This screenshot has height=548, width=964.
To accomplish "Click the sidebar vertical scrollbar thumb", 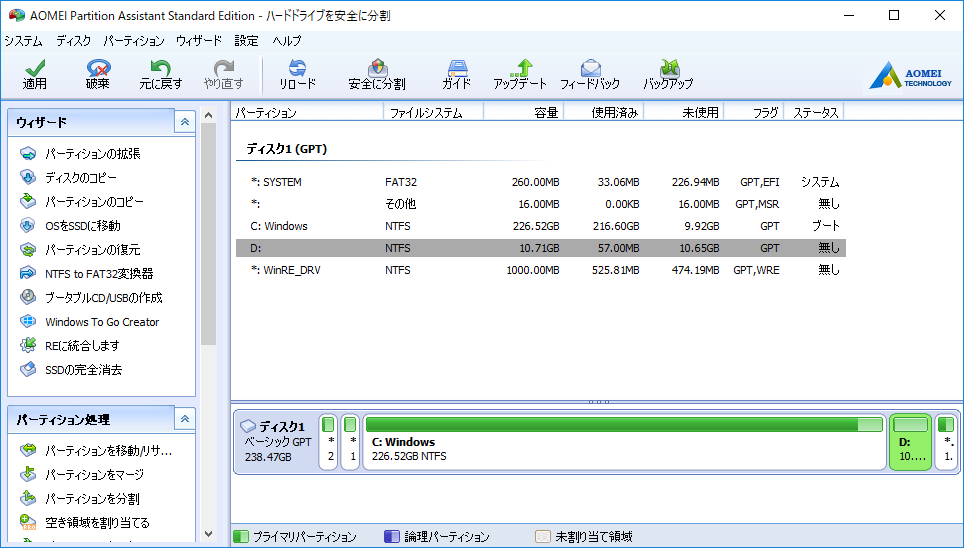I will tap(208, 234).
